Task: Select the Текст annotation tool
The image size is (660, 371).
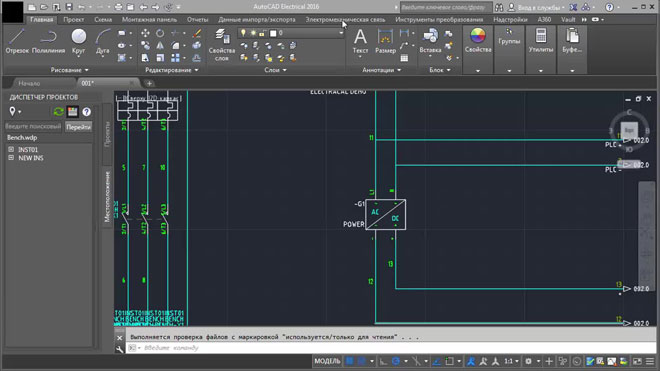Action: click(x=360, y=41)
